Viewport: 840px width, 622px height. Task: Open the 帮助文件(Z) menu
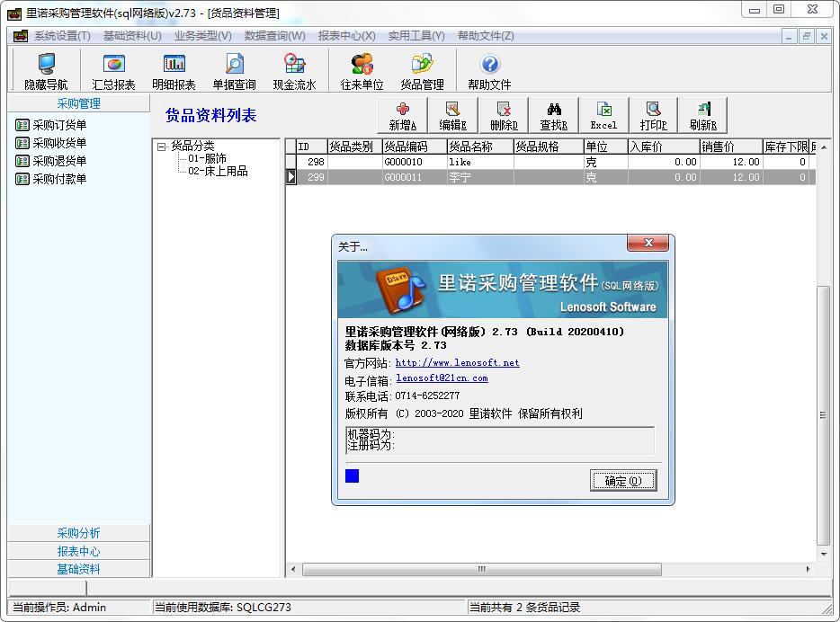click(486, 36)
